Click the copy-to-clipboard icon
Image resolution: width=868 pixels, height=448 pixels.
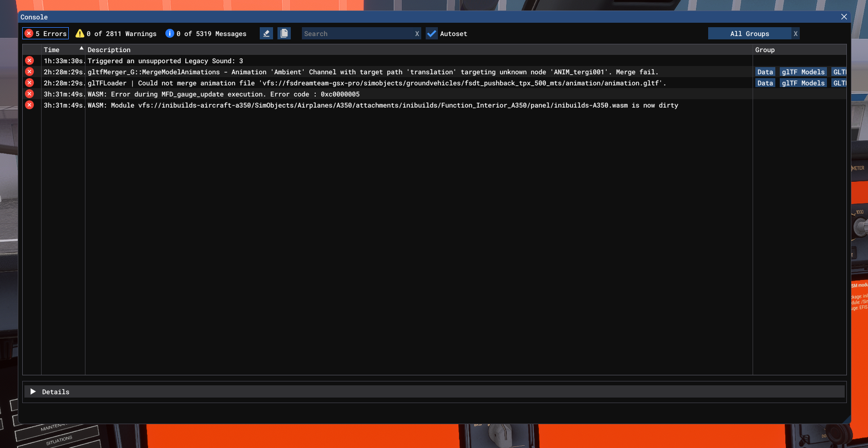point(284,34)
